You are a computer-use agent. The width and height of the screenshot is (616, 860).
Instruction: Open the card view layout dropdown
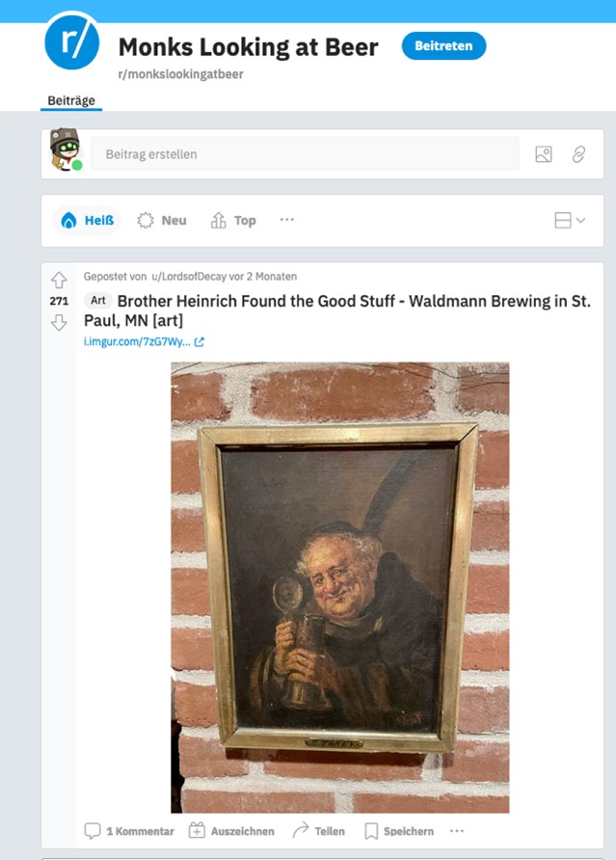(x=570, y=221)
